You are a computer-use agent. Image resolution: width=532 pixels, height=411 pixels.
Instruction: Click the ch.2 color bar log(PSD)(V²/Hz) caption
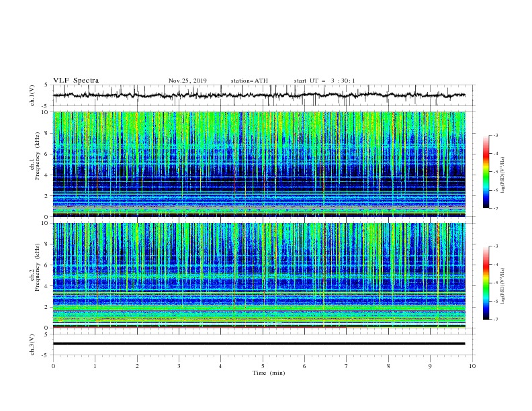pyautogui.click(x=503, y=286)
